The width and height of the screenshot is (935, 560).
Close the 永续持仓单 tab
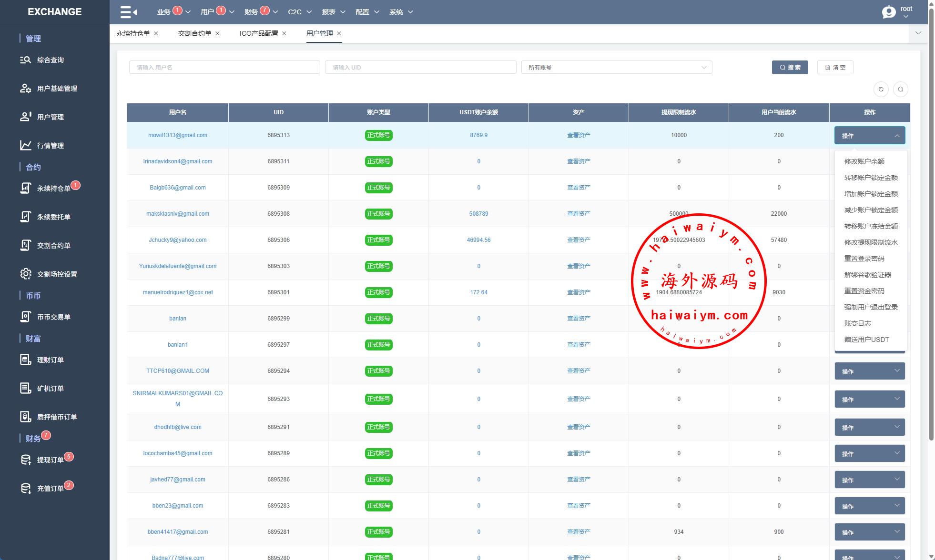pos(156,33)
